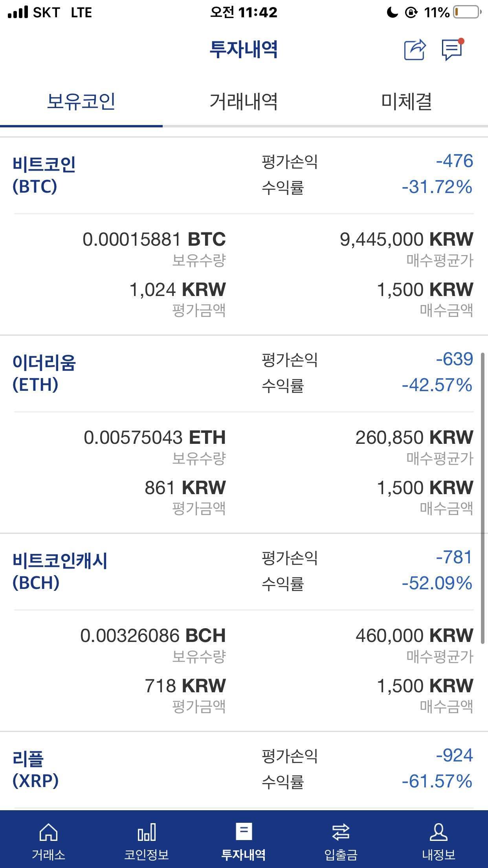
Task: Tap BCH quantity 0.00326086 BCH
Action: point(153,635)
